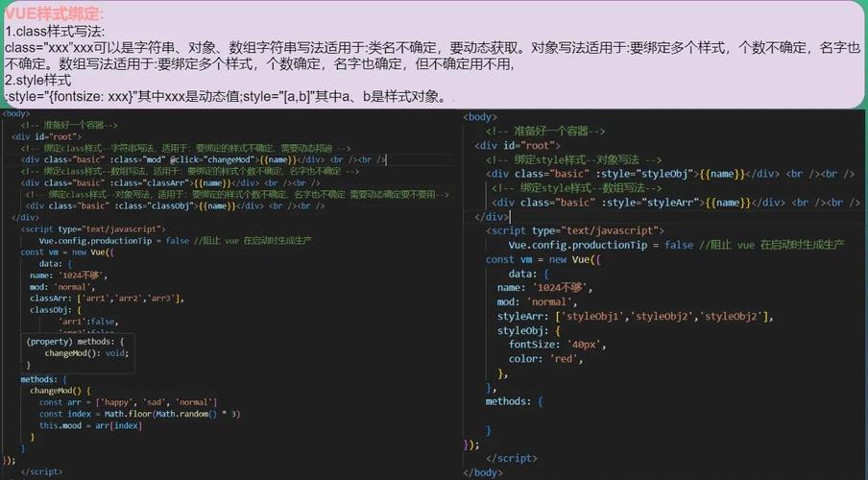Screen dimensions: 868x480
Task: Click the "准备好一个容器" comment in right pane
Action: click(x=545, y=132)
